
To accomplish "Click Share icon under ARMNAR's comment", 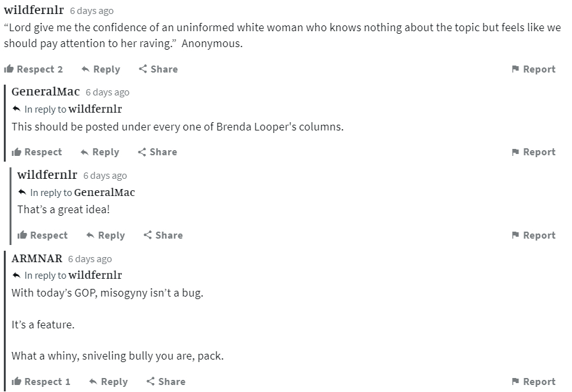I will click(x=150, y=381).
